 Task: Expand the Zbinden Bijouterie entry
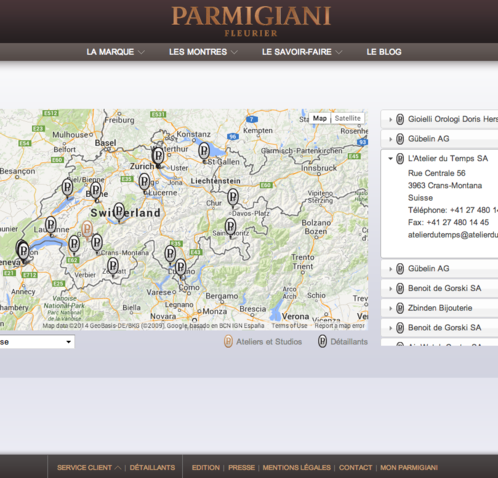click(390, 308)
